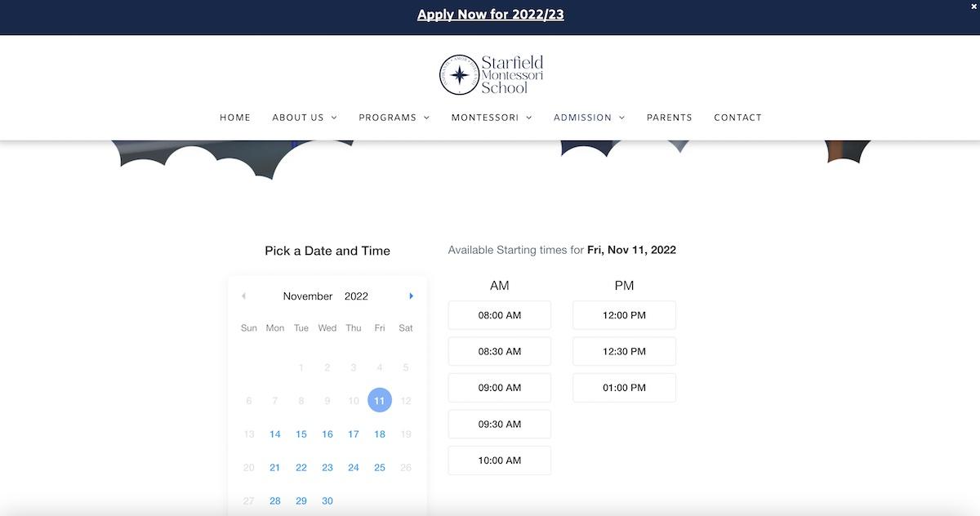980x516 pixels.
Task: Go to the Contact page
Action: pyautogui.click(x=737, y=118)
